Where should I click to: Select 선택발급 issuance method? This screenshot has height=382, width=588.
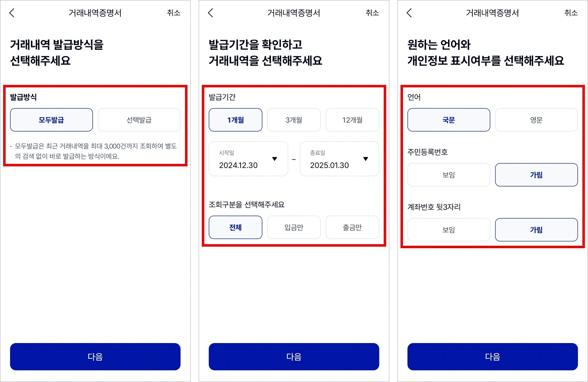(139, 120)
